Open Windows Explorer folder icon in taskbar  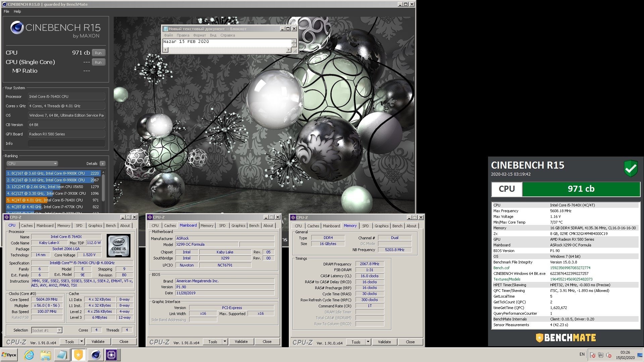tap(45, 355)
